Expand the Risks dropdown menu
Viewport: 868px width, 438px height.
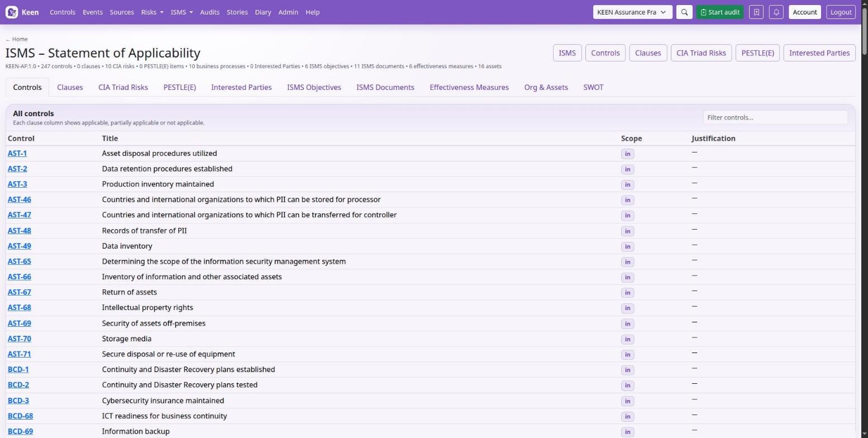(152, 12)
